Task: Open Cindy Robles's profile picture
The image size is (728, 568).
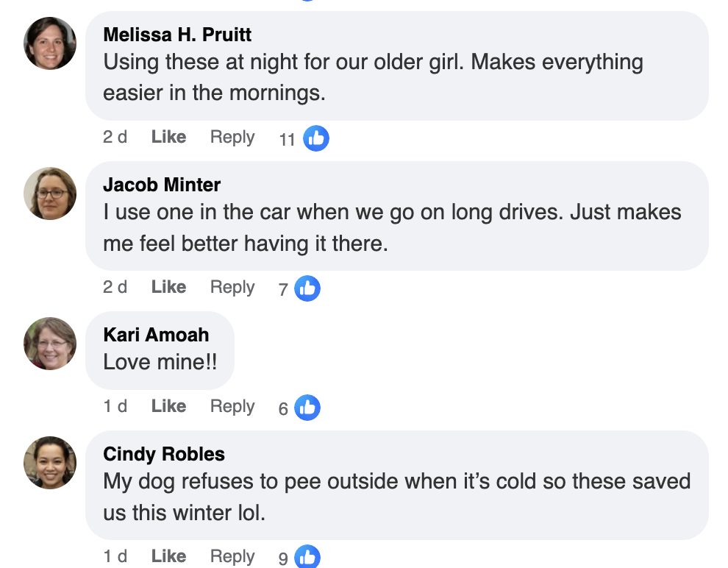Action: (49, 463)
